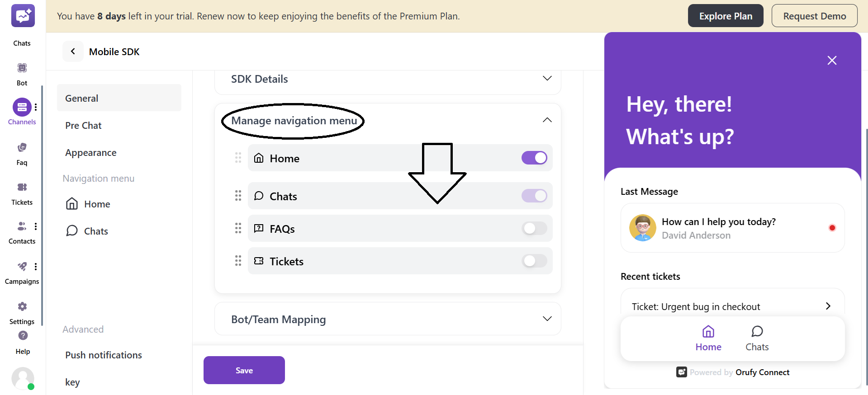The image size is (868, 395).
Task: Disable the Home navigation toggle
Action: (534, 158)
